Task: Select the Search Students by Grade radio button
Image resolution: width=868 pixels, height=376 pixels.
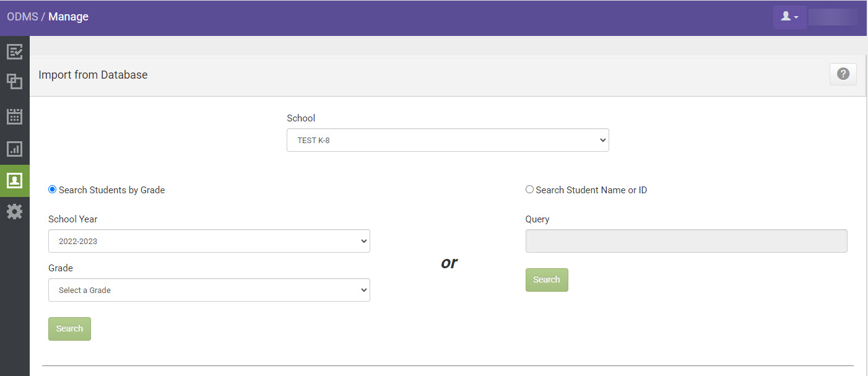Action: click(x=52, y=189)
